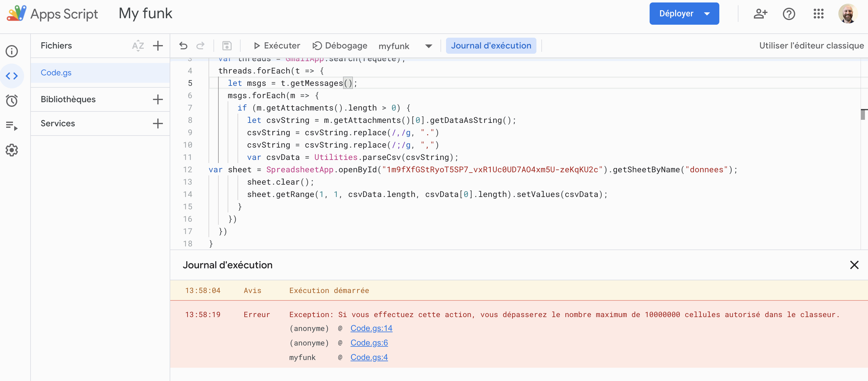
Task: Click the Journal d'exécution panel title
Action: [x=227, y=265]
